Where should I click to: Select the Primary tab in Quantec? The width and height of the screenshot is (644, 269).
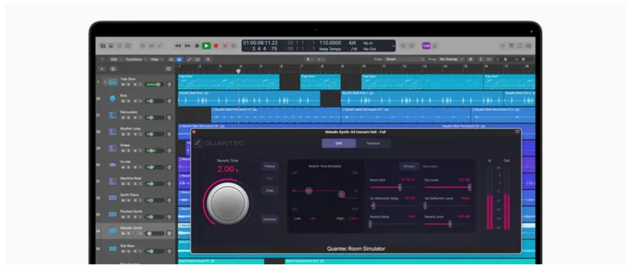click(409, 166)
